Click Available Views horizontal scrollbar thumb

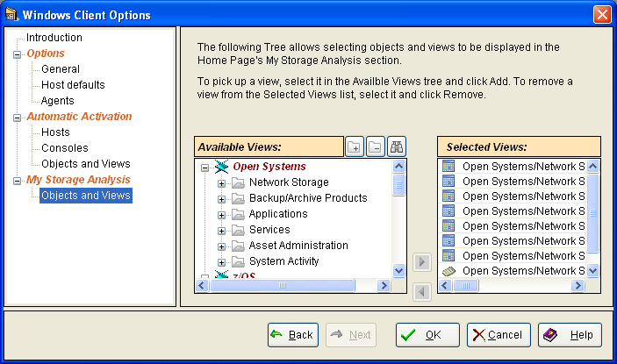pyautogui.click(x=282, y=285)
